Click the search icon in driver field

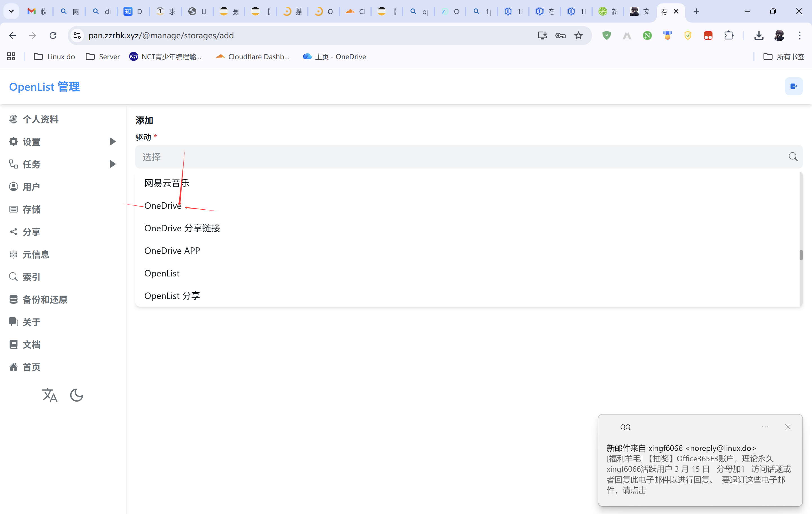[x=793, y=157]
